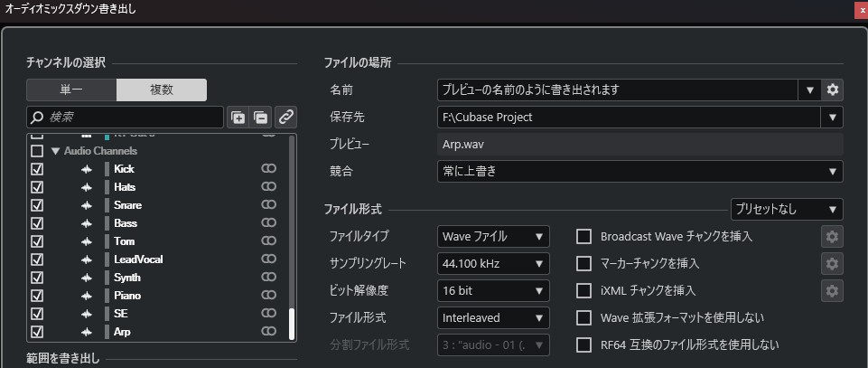
Task: Toggle the channel link chain icon
Action: click(x=285, y=117)
